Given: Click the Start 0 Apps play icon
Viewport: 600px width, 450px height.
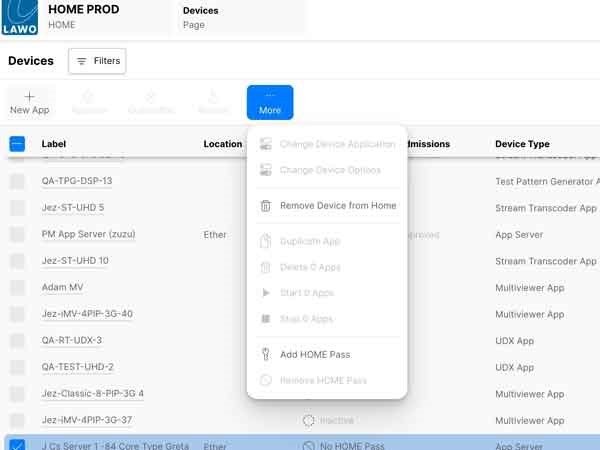Looking at the screenshot, I should click(266, 293).
